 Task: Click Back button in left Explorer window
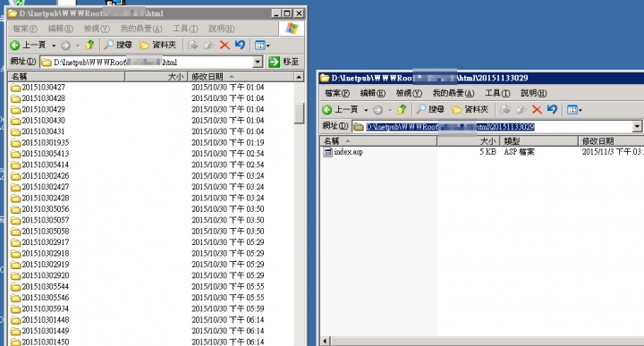click(x=28, y=45)
